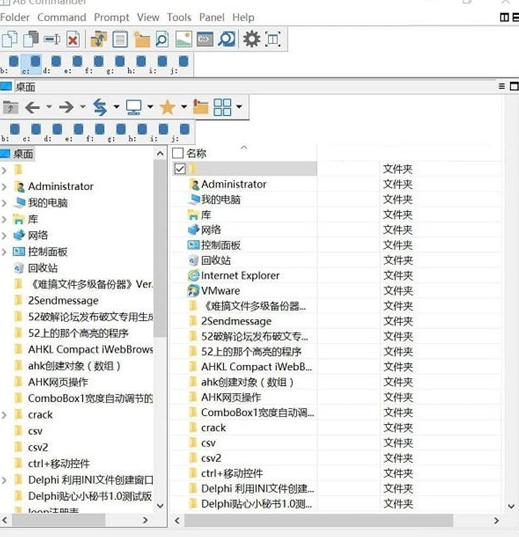Expand the 库 tree node
This screenshot has width=519, height=537.
pos(4,219)
